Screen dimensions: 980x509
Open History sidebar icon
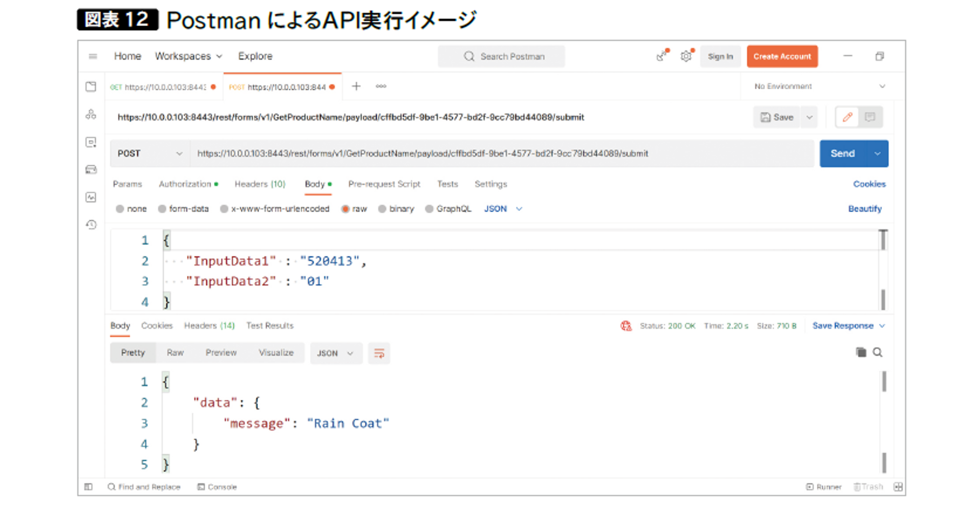[x=91, y=225]
